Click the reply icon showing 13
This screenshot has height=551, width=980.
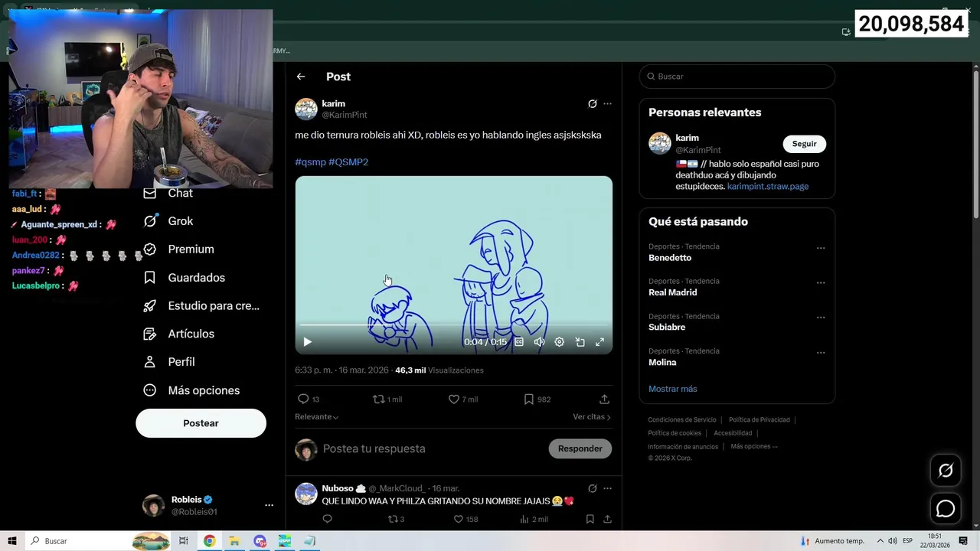(308, 399)
